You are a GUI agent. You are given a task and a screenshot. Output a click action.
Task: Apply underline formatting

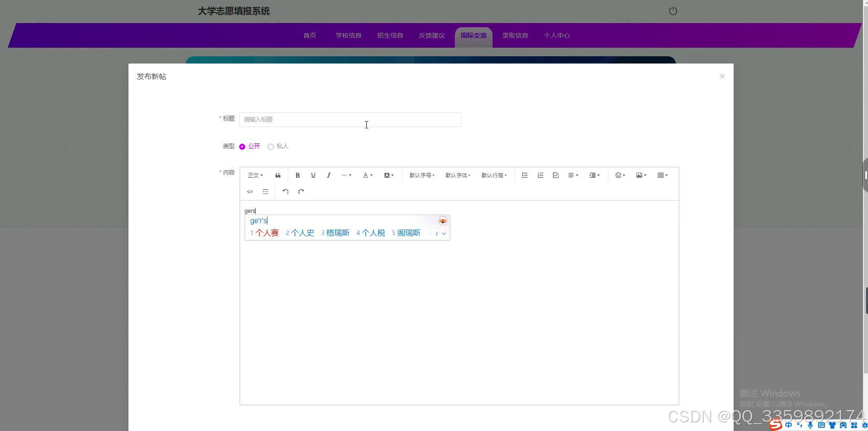pos(313,175)
